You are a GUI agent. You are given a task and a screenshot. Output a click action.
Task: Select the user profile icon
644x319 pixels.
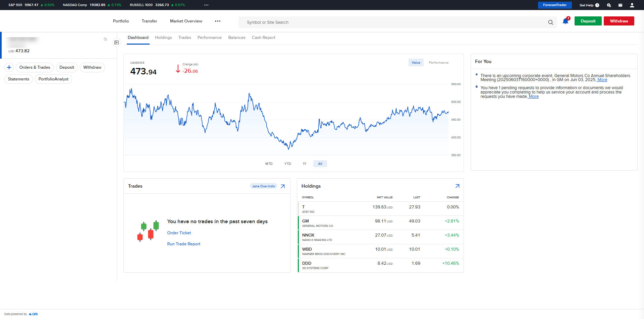632,5
